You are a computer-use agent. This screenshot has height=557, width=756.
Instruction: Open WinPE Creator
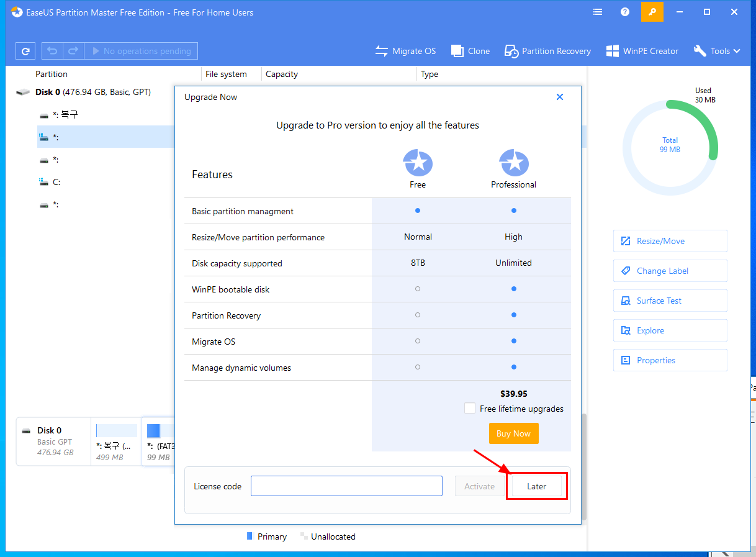[x=642, y=51]
